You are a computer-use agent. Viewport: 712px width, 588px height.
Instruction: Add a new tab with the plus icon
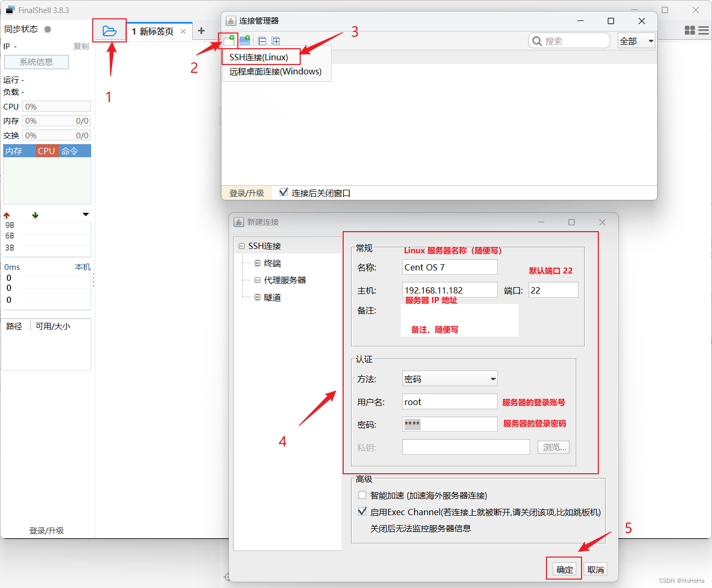coord(201,31)
